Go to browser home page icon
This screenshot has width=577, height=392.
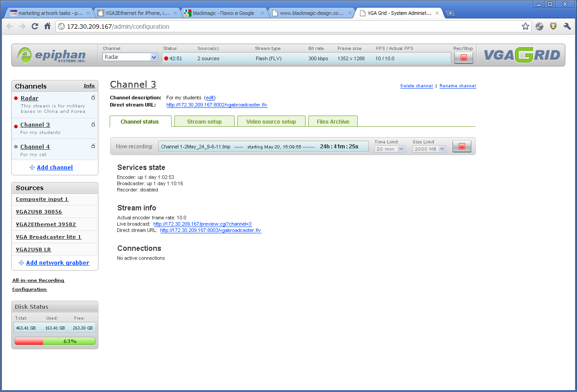tap(47, 27)
